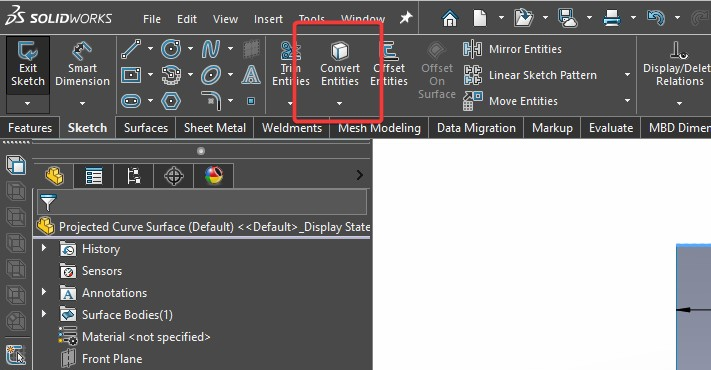Click the Save icon
Viewport: 711px width, 370px height.
point(567,18)
